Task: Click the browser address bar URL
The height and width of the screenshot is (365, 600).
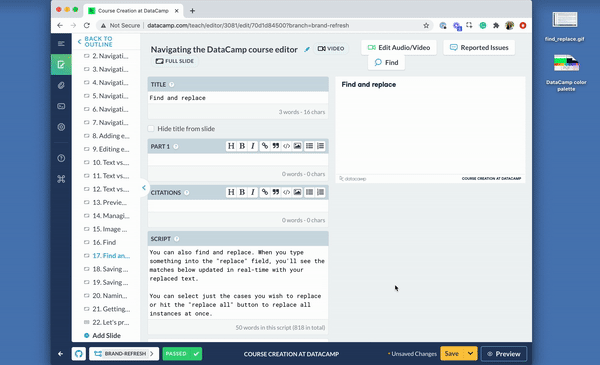Action: [x=248, y=25]
